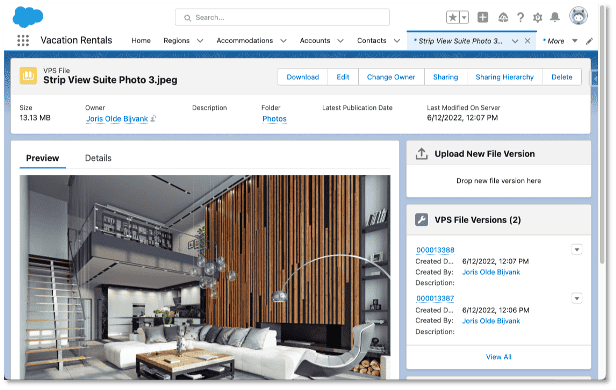
Task: Click in the global Search field
Action: coord(282,18)
